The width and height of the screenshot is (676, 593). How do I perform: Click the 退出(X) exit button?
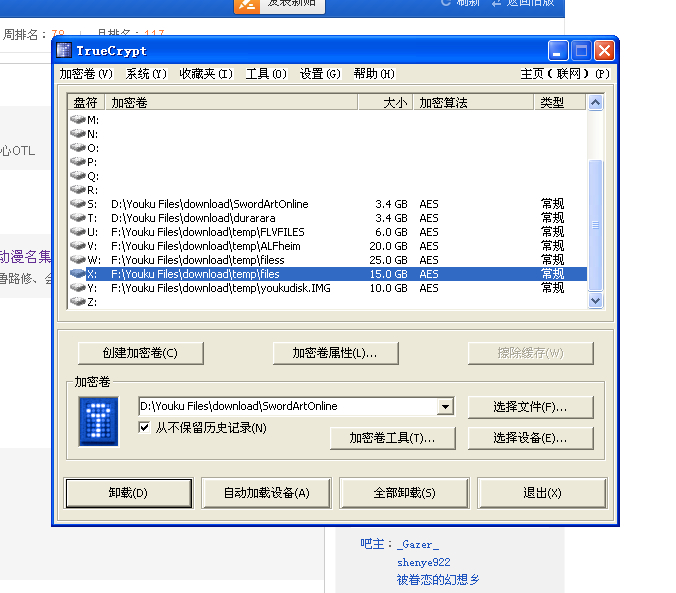542,493
